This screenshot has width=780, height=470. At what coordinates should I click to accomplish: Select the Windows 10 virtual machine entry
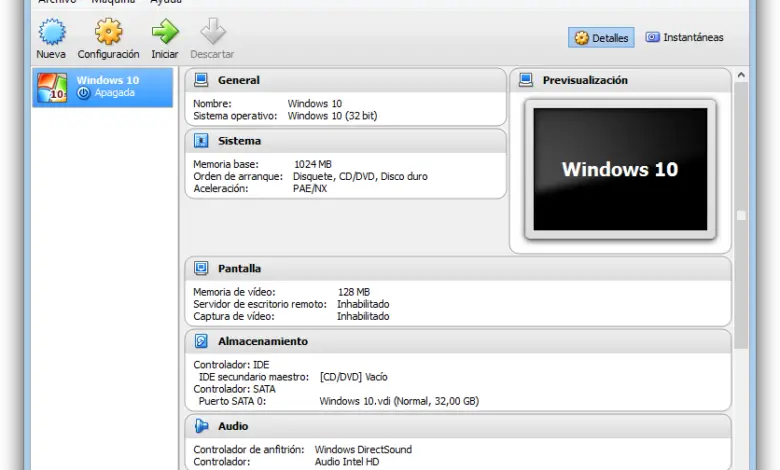103,88
